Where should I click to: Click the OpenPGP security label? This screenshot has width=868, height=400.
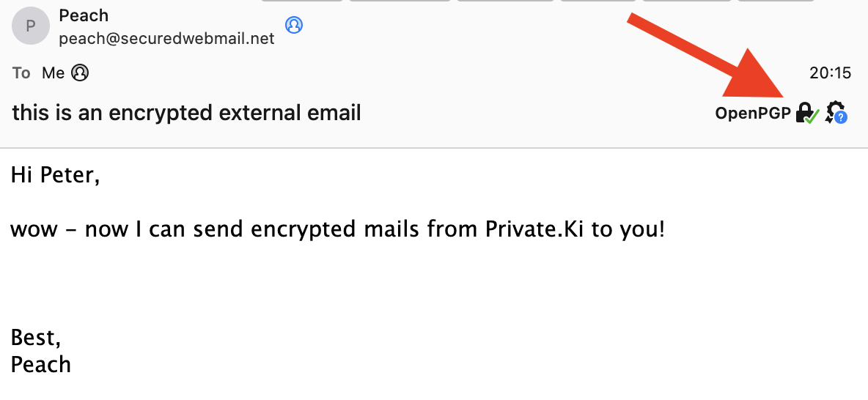(x=753, y=113)
